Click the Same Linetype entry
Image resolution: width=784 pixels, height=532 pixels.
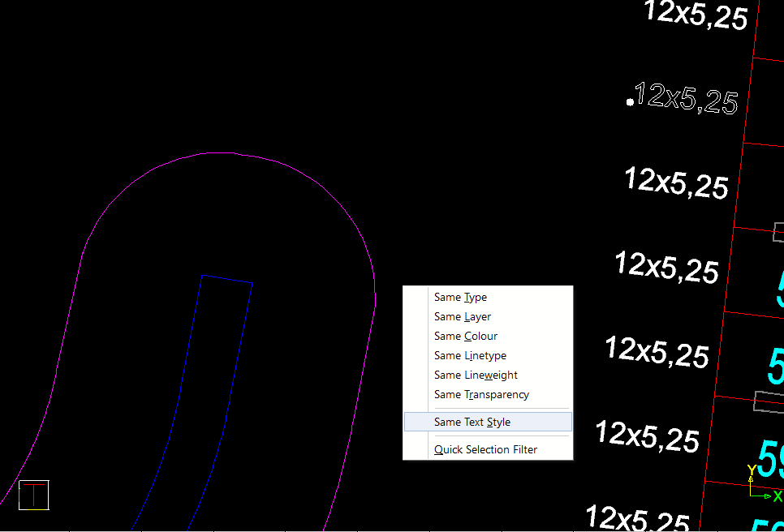tap(470, 356)
